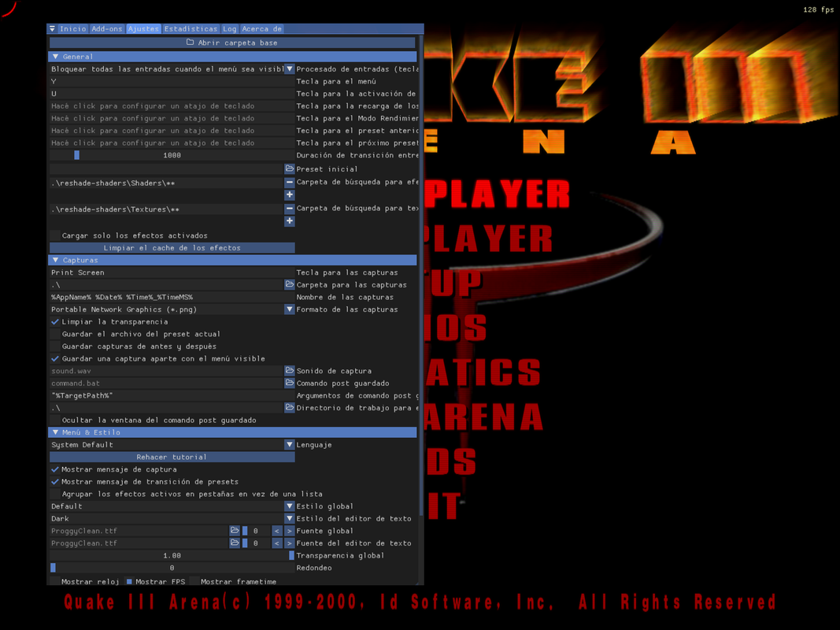Click the U activation key field
Viewport: 840px width, 630px height.
pyautogui.click(x=172, y=93)
